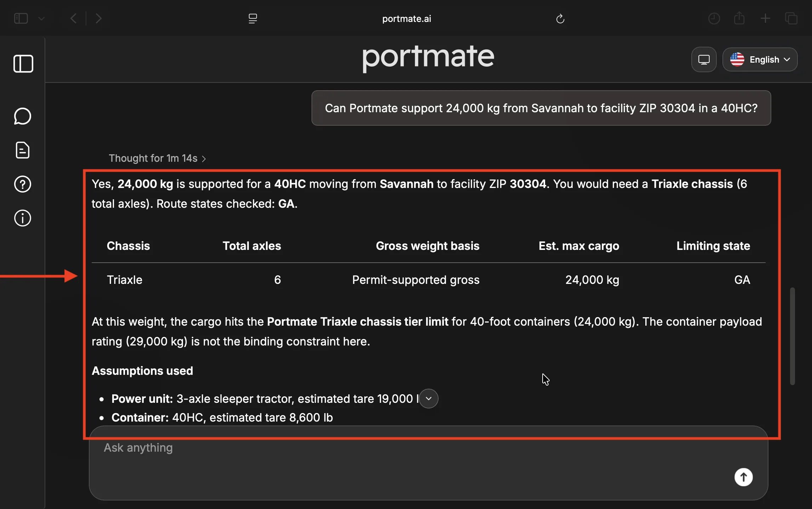Click the 'Chassis' column header
Screen dimensions: 812x509
tap(128, 246)
